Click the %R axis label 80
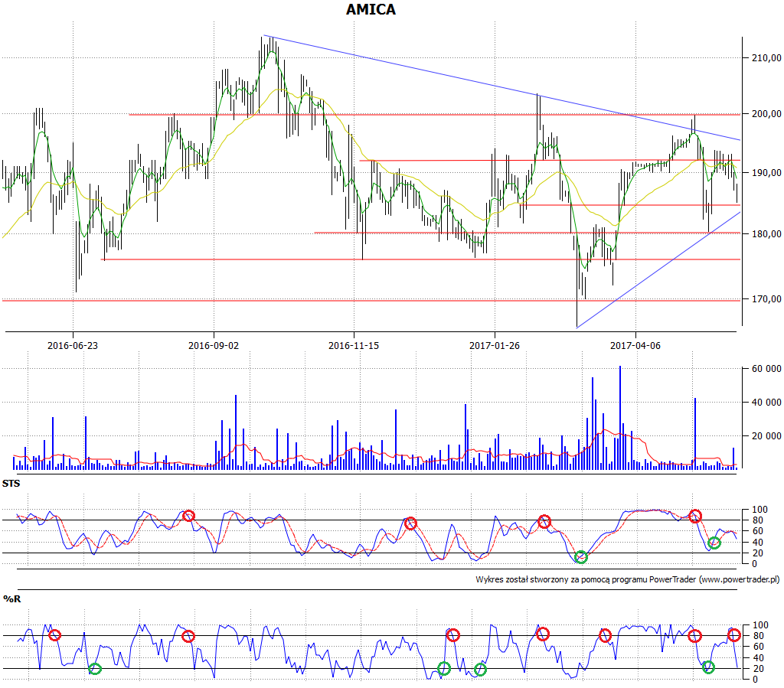This screenshot has width=784, height=688. pyautogui.click(x=758, y=636)
